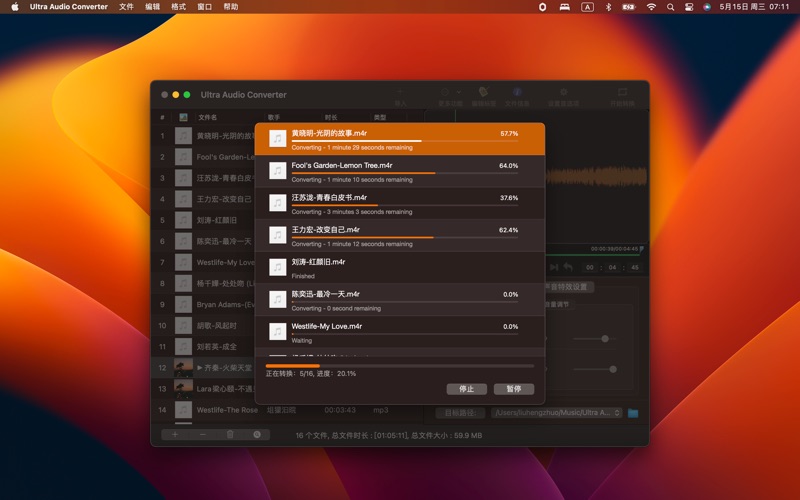This screenshot has height=500, width=800.
Task: Open the Ultra Audio Converter app menu
Action: (69, 7)
